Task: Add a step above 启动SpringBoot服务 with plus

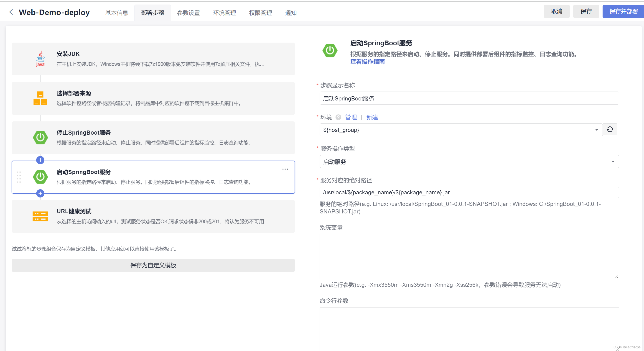Action: [40, 160]
